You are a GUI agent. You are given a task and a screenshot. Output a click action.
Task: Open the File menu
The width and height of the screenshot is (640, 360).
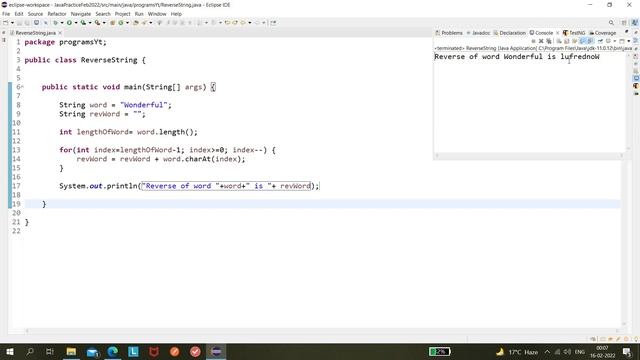point(6,14)
